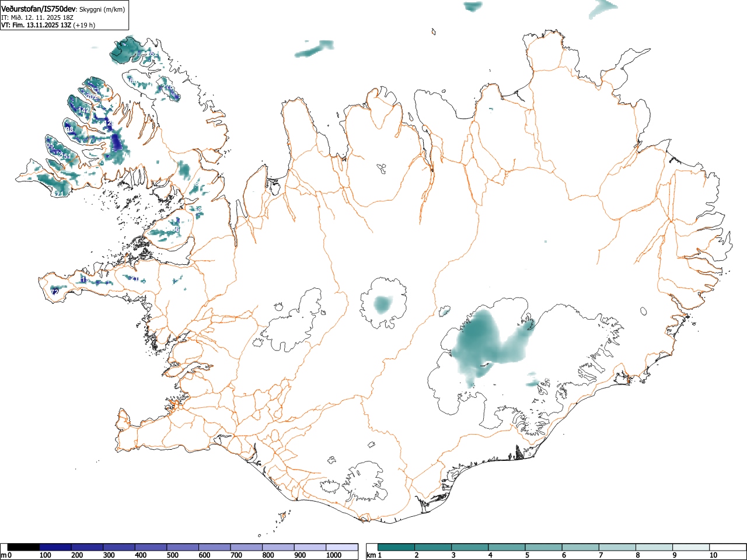Select the 4–5 km legend swatch

pyautogui.click(x=507, y=547)
